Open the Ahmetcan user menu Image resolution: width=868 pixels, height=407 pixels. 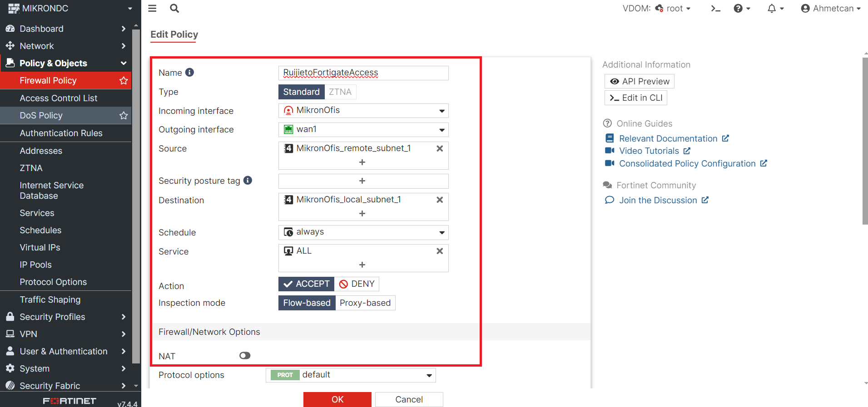[x=831, y=8]
